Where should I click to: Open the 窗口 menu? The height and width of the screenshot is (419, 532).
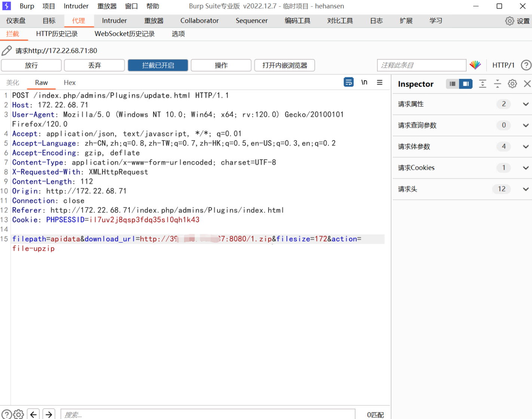pos(131,6)
